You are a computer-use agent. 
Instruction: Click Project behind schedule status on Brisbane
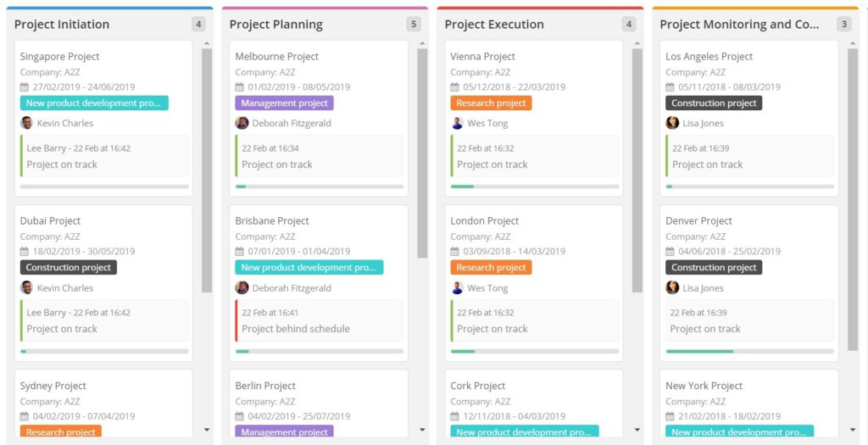(x=295, y=329)
